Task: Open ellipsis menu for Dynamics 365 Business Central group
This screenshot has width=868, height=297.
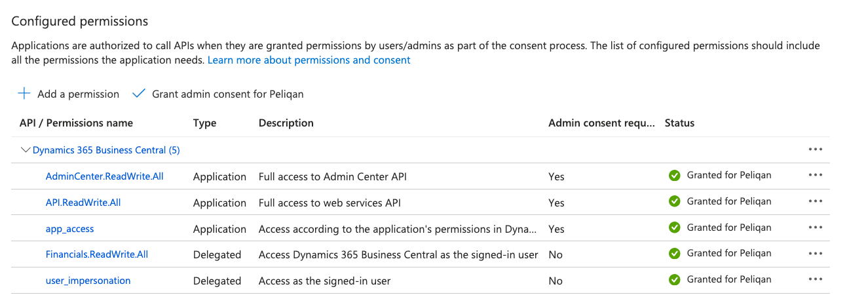Action: tap(815, 149)
